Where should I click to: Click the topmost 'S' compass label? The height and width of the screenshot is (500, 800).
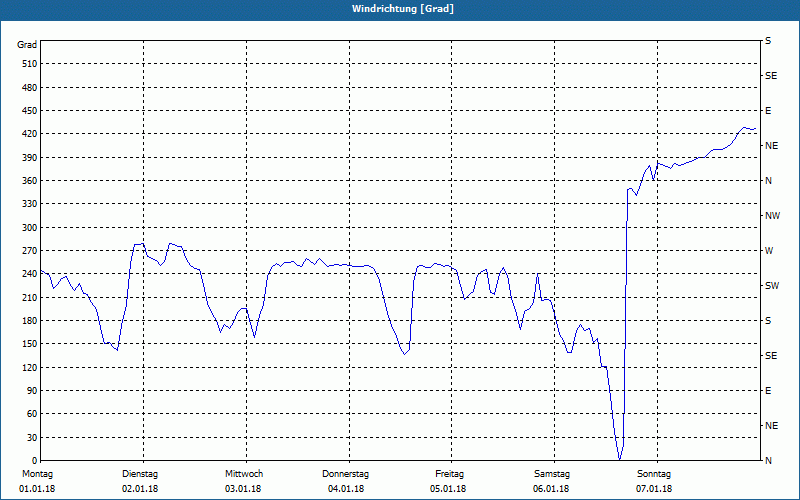(768, 41)
